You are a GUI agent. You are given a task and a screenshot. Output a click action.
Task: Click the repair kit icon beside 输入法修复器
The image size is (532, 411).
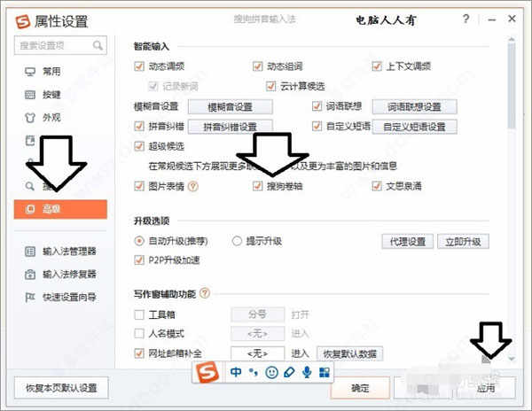[x=30, y=274]
